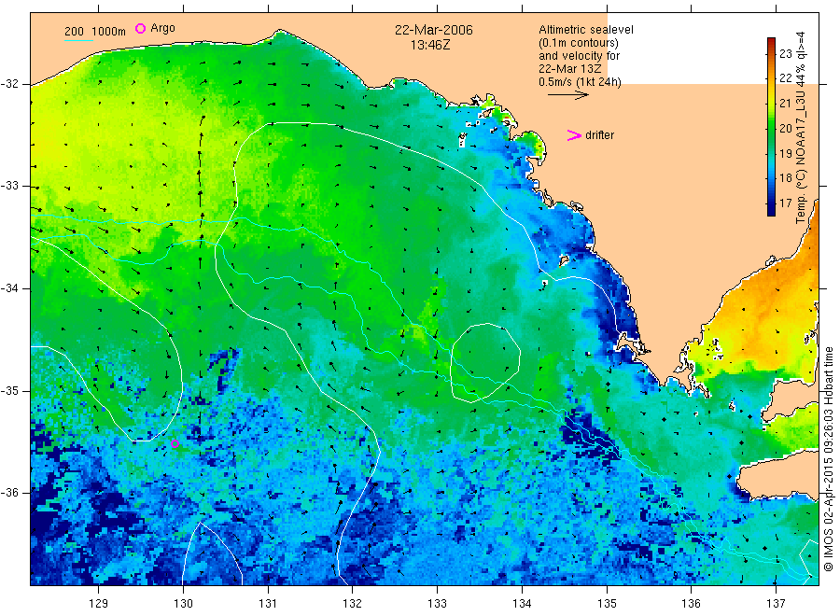Click the 'Argo' legend label
The image size is (840, 616).
point(162,28)
